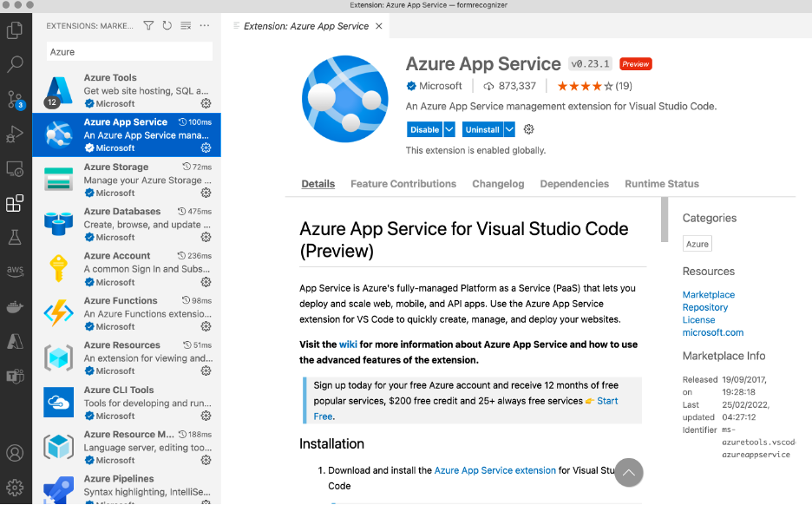
Task: Visit the microsoft.com link
Action: (x=712, y=332)
